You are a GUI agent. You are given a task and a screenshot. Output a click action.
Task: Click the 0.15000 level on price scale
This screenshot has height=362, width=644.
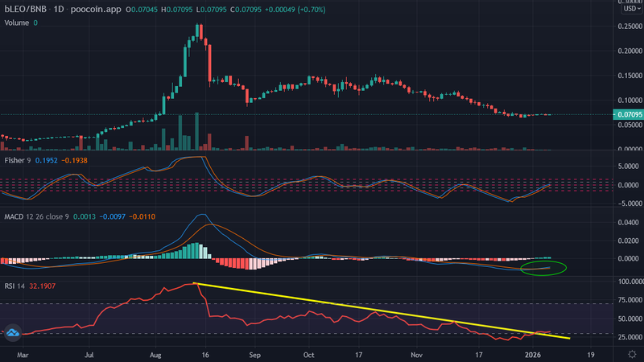[x=628, y=76]
